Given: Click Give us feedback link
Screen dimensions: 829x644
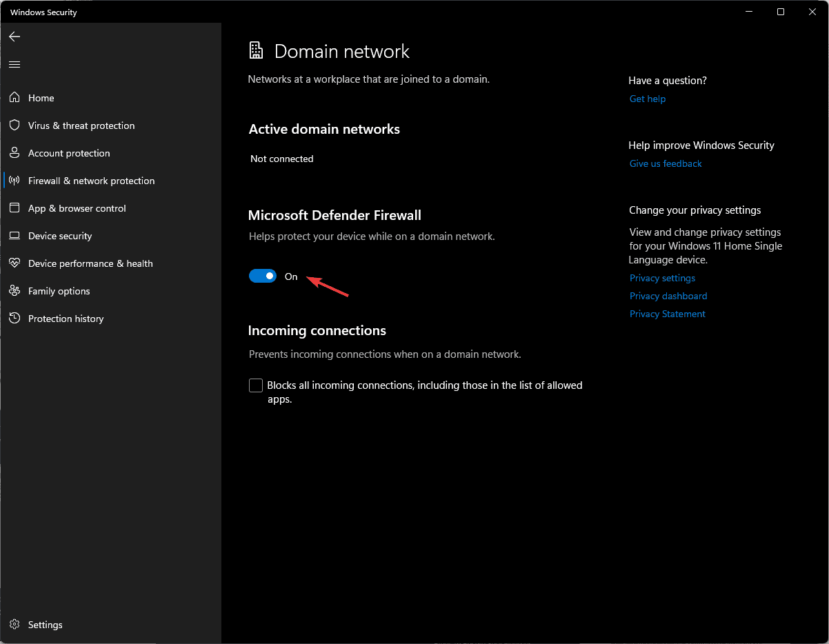Looking at the screenshot, I should pos(666,163).
